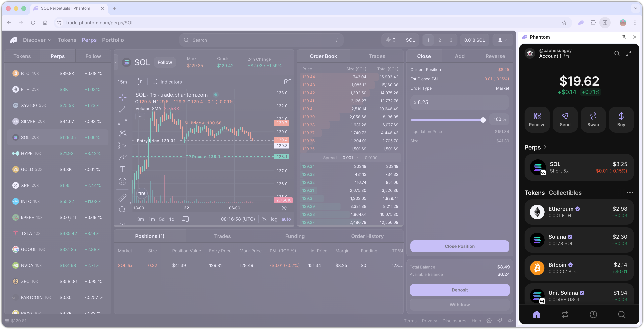Open the Spread 0.001 dropdown

(x=350, y=158)
